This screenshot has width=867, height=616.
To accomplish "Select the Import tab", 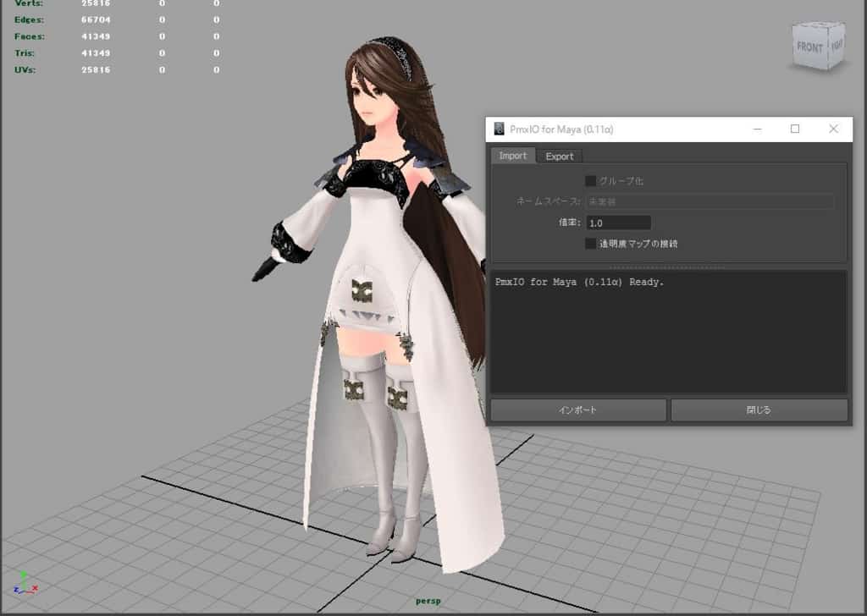I will point(512,156).
